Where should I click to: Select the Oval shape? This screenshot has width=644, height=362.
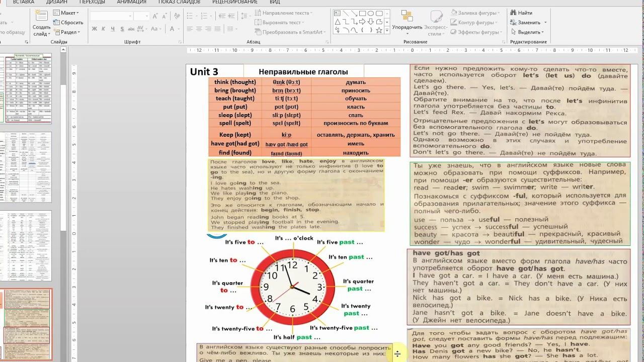click(x=371, y=13)
